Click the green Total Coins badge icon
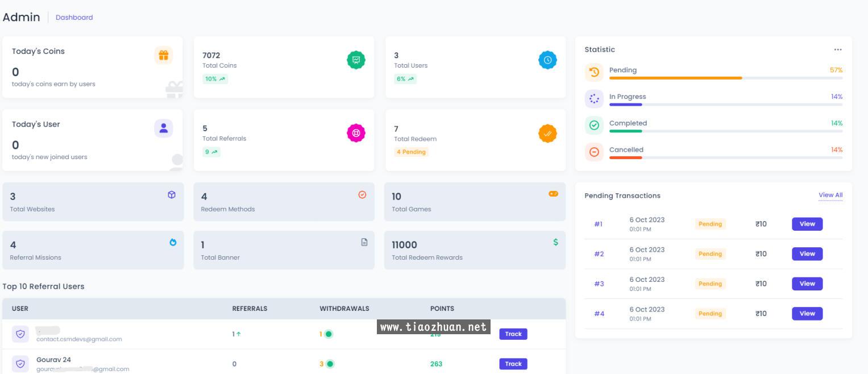Viewport: 868px width, 374px height. click(356, 60)
